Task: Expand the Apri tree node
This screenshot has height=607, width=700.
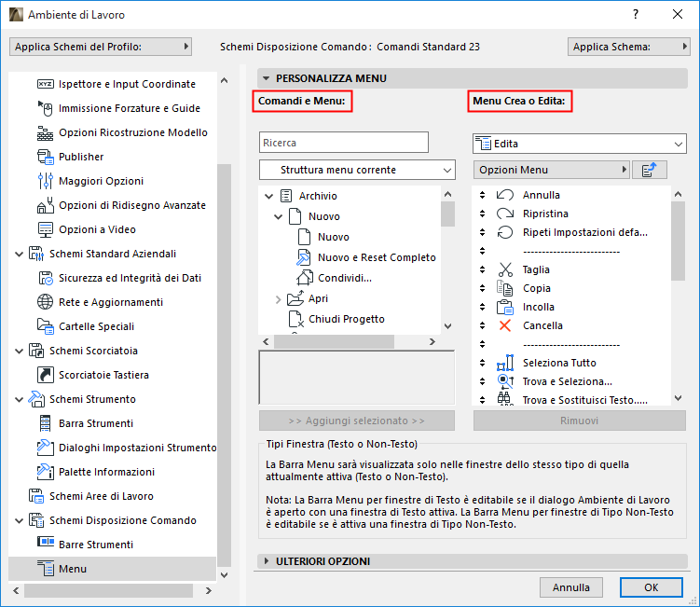Action: click(x=278, y=299)
